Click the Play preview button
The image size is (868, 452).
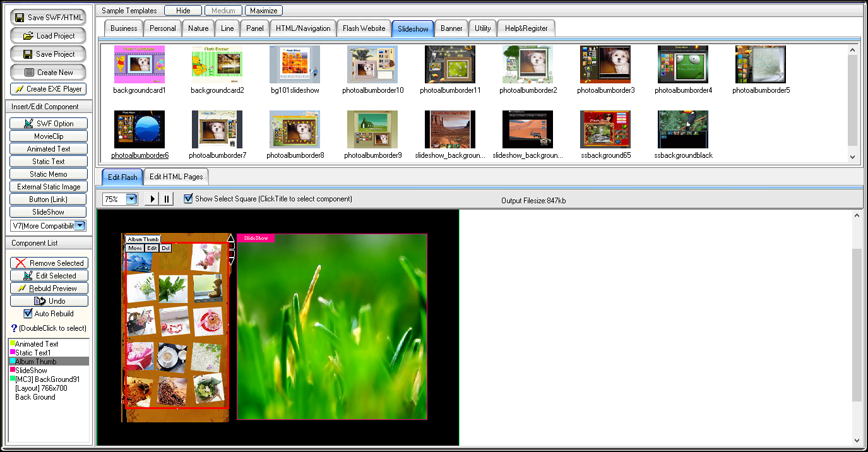coord(152,199)
